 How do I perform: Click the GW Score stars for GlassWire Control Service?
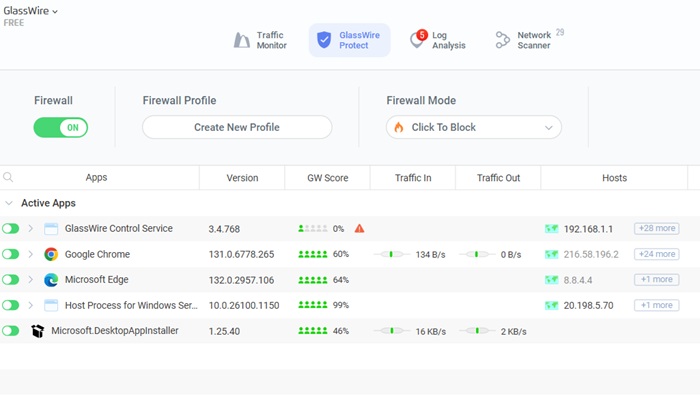(312, 228)
